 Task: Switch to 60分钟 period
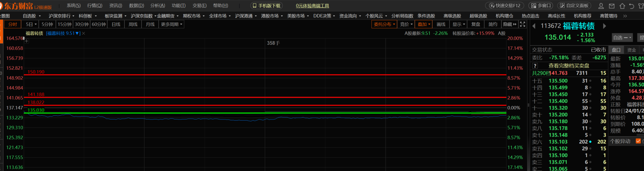(99, 24)
